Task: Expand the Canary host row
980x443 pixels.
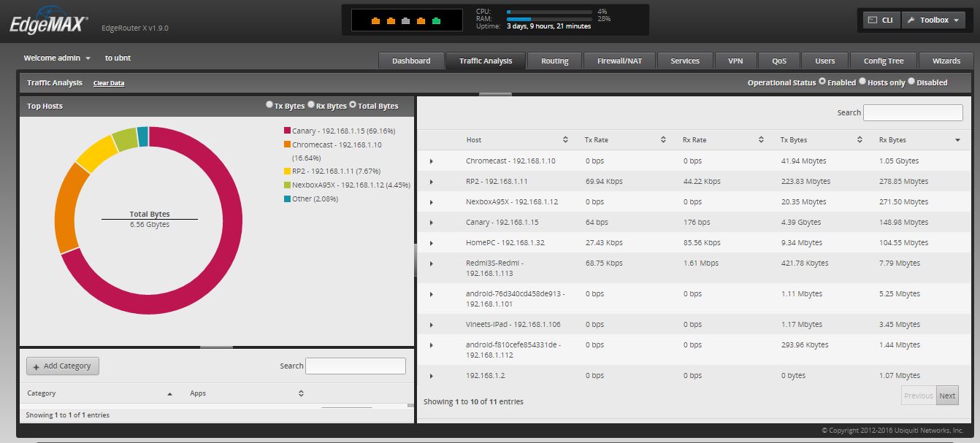Action: 432,223
